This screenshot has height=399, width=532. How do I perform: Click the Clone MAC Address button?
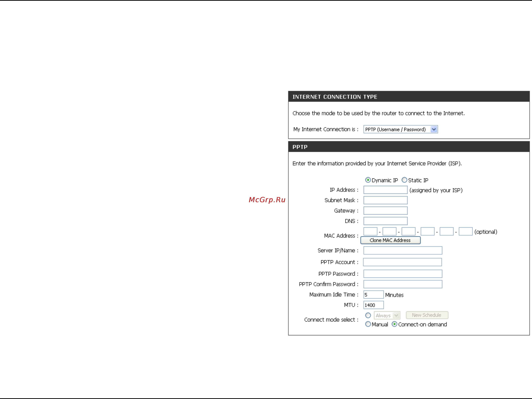(x=390, y=240)
